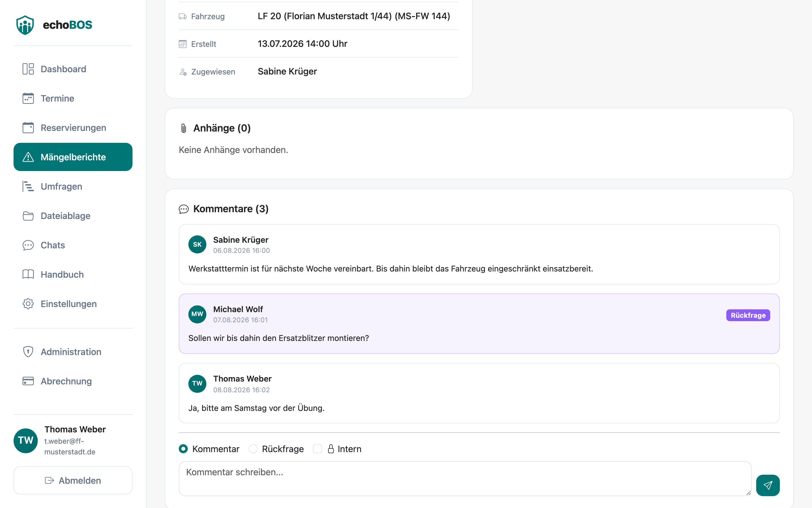Click the TW user avatar in sidebar

(25, 441)
